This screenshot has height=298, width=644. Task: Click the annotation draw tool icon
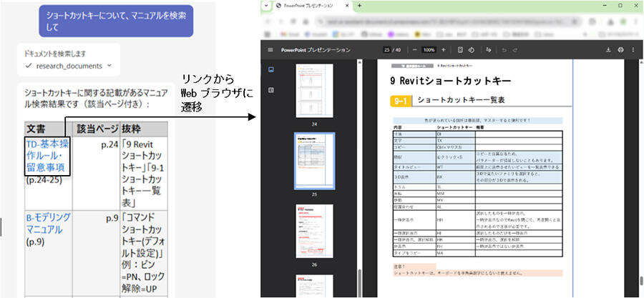(489, 50)
